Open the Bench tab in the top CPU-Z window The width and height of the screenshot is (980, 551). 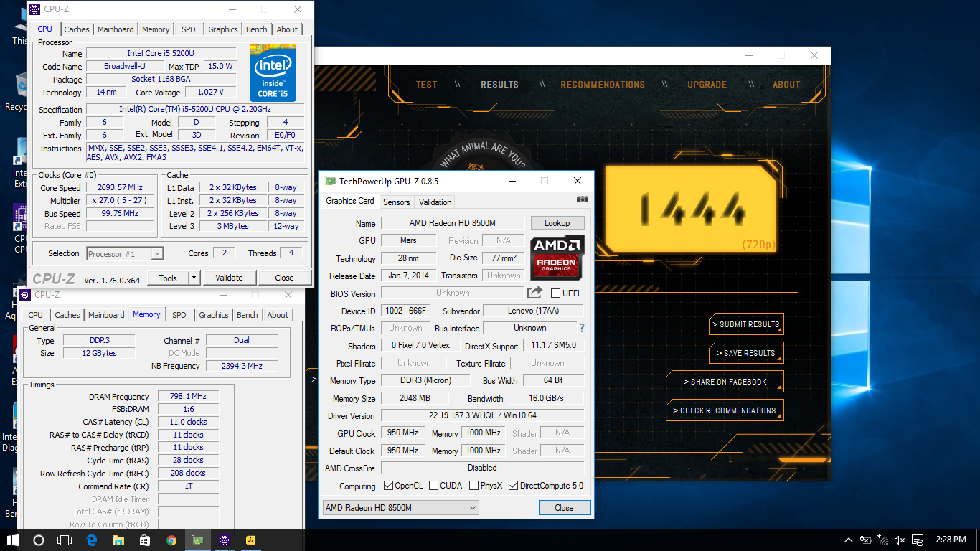tap(256, 29)
